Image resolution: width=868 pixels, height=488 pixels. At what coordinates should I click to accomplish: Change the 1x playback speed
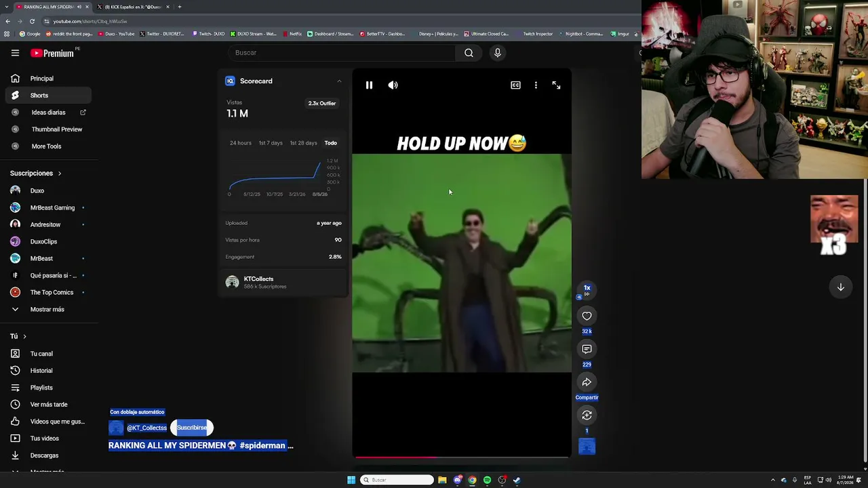pos(587,289)
